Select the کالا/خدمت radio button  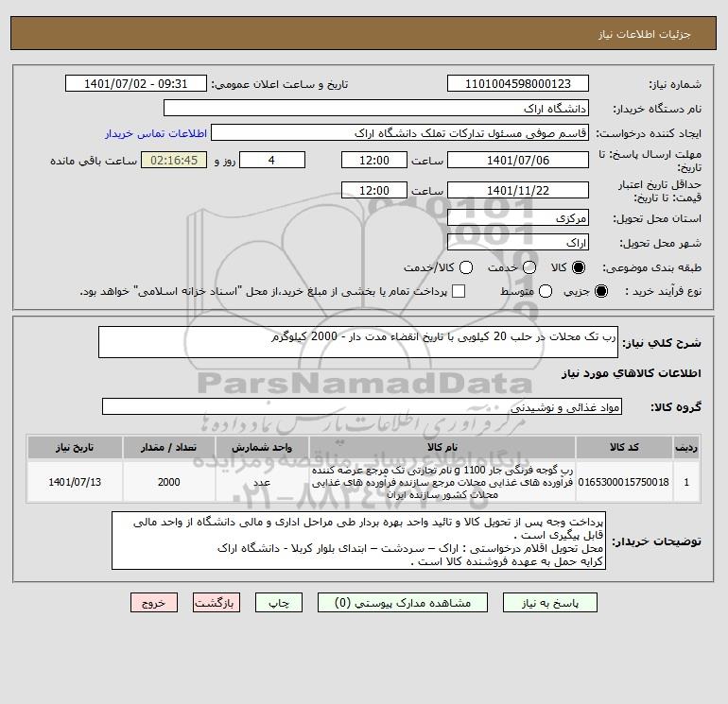(466, 267)
